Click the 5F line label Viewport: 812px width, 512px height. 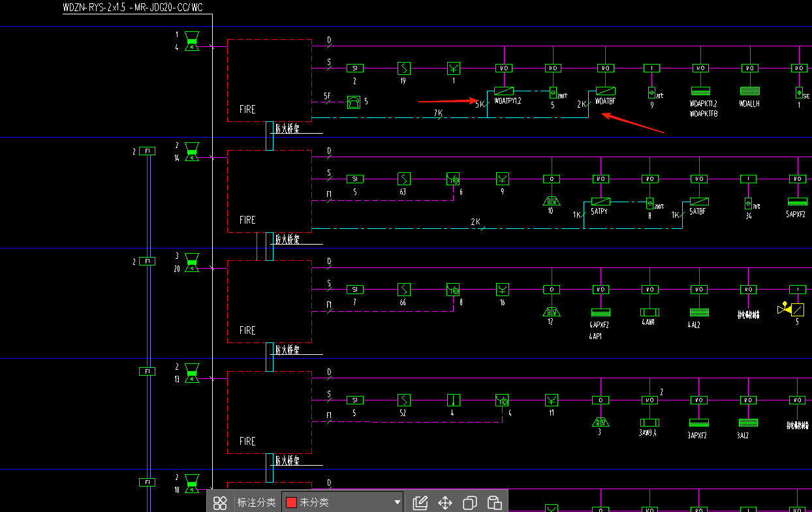327,97
